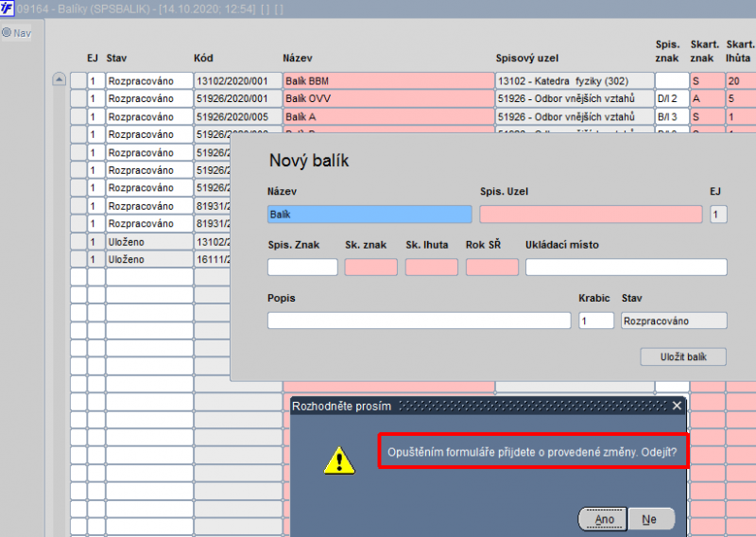The image size is (756, 537).
Task: Click the first Uloženo status cell
Action: (x=149, y=242)
